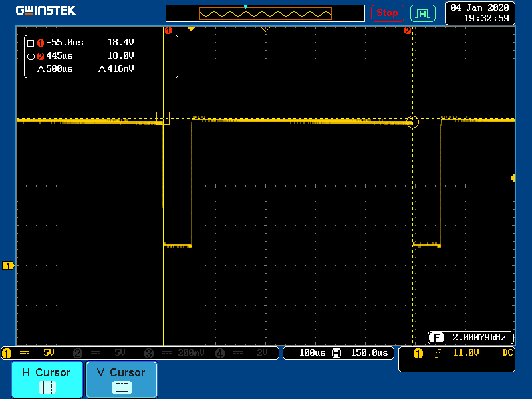
Task: Select the square cursor 1 readout marker
Action: (x=31, y=43)
